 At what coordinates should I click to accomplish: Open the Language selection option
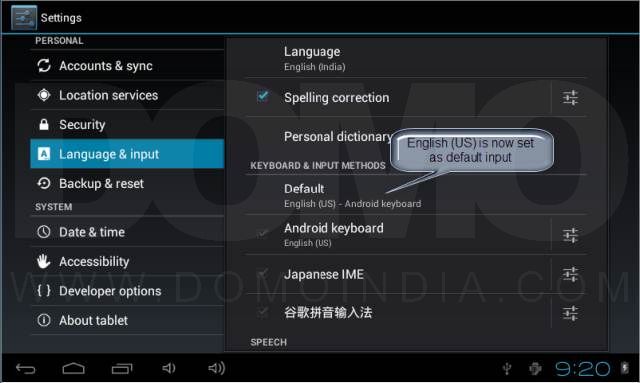(x=416, y=58)
